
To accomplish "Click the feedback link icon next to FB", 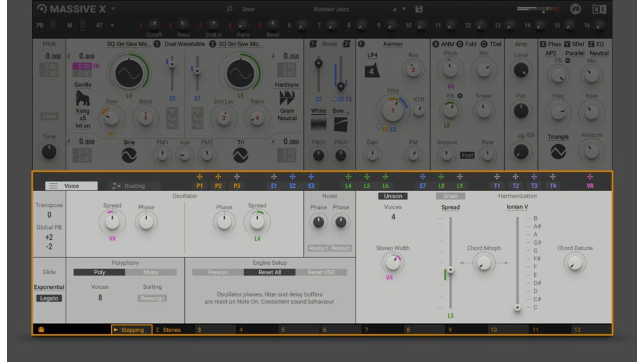I will tap(530, 135).
